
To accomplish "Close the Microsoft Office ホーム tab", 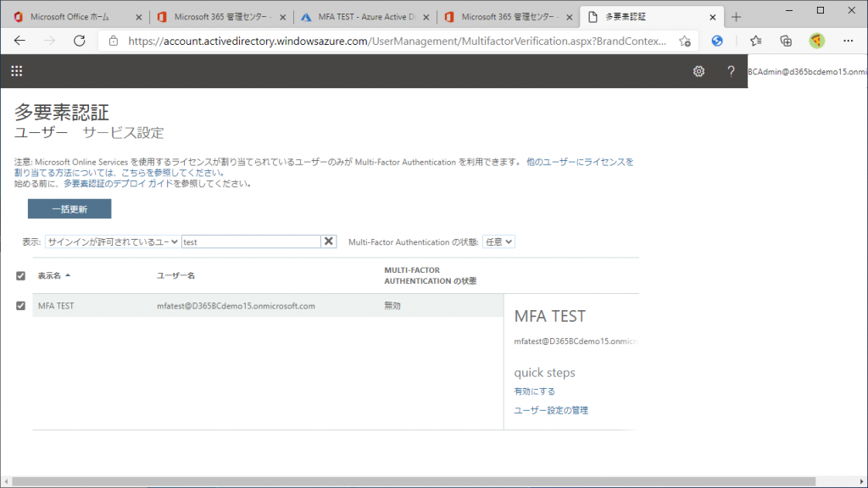I will point(138,17).
